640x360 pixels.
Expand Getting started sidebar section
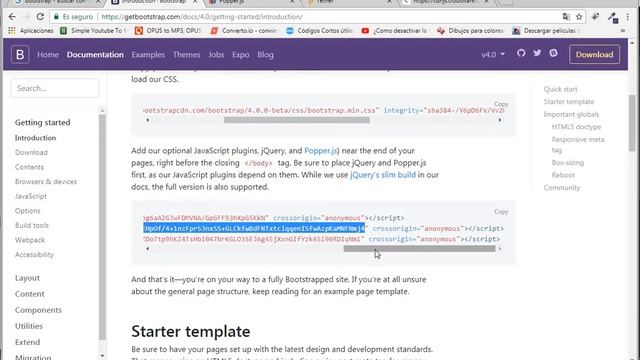coord(42,122)
